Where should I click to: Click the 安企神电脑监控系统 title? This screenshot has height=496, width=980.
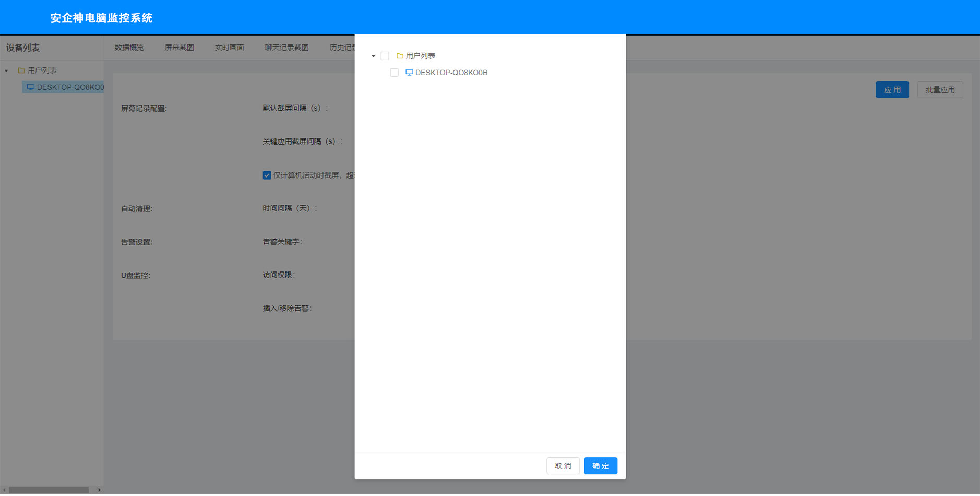tap(101, 18)
